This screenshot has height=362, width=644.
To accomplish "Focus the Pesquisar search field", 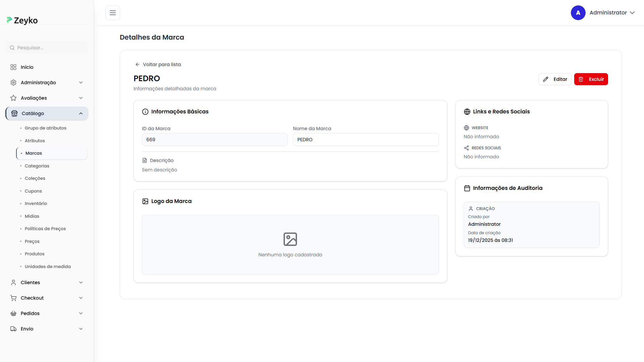I will pos(50,48).
